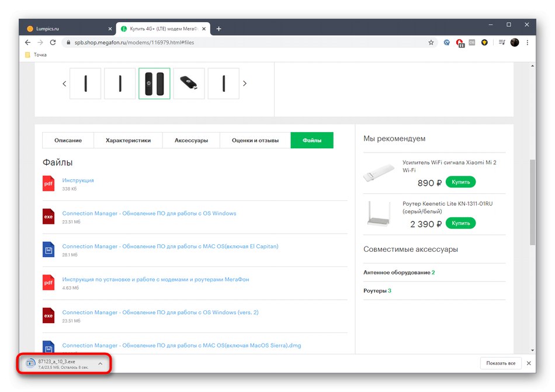This screenshot has width=555, height=392.
Task: Download Connection Manager OS Windows (vers. 2)
Action: tap(160, 313)
